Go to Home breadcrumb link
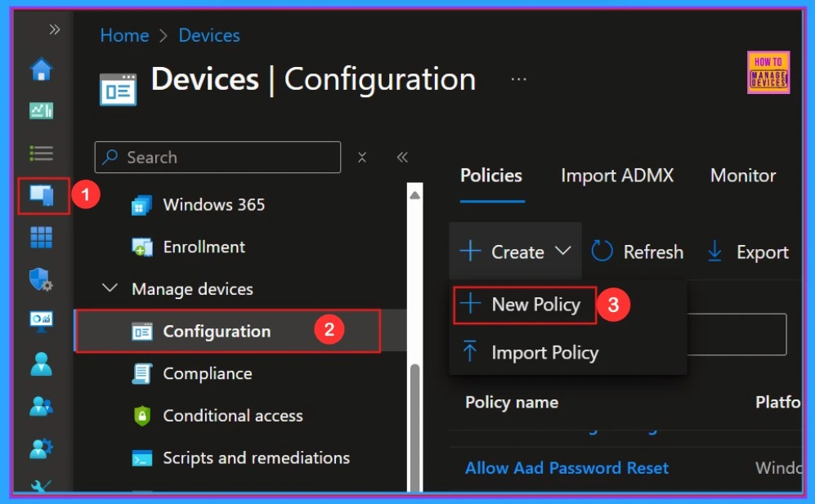 tap(125, 35)
